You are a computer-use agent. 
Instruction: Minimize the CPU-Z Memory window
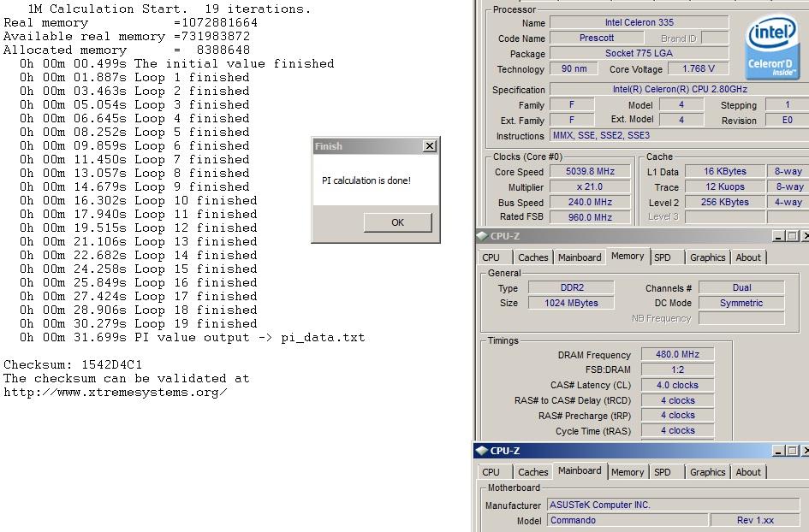point(779,236)
